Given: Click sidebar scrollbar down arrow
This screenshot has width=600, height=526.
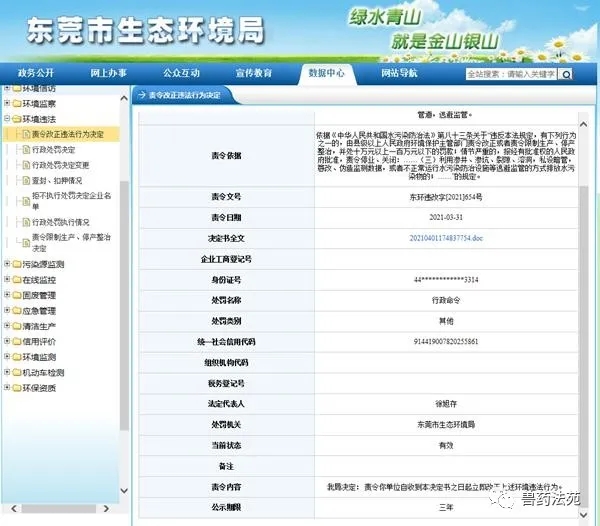Looking at the screenshot, I should 124,490.
